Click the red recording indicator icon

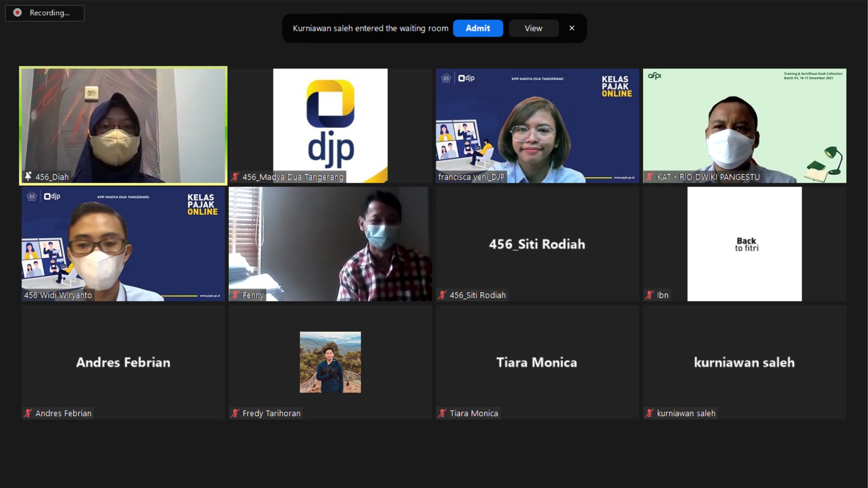click(x=17, y=13)
